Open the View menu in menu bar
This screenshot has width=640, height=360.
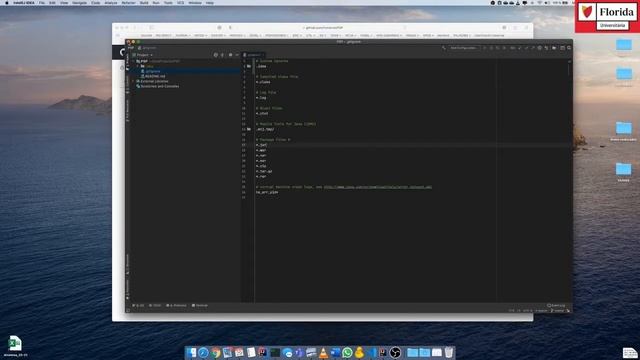point(64,2)
